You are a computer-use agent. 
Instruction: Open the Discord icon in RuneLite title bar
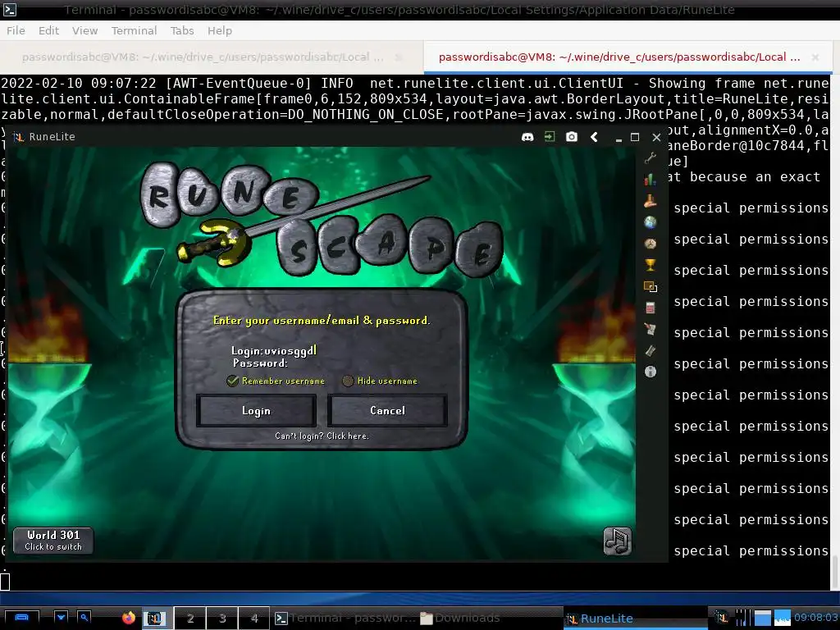527,137
